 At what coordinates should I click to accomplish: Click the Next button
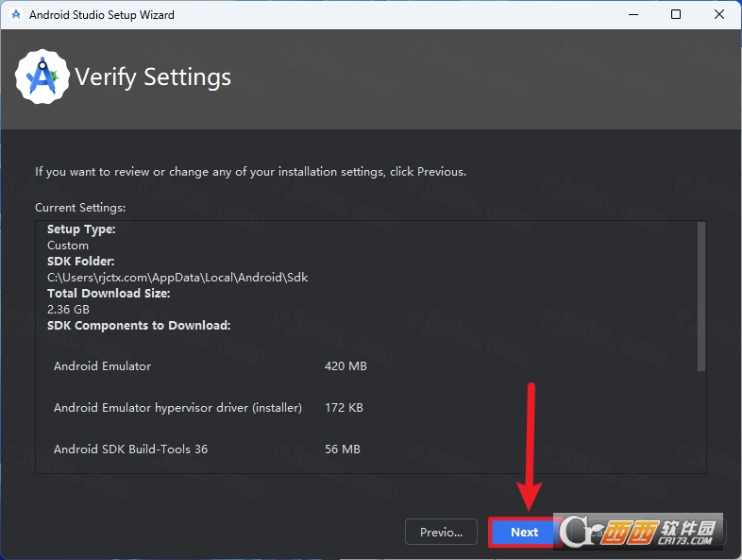tap(524, 532)
